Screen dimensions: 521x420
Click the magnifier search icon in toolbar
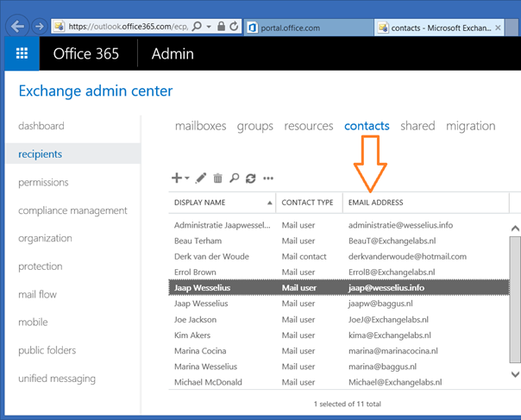pyautogui.click(x=234, y=179)
